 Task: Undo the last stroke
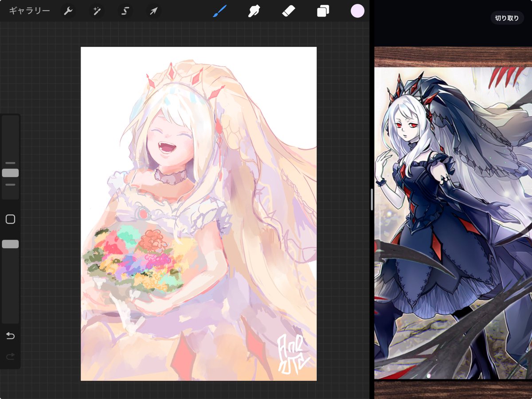coord(10,336)
